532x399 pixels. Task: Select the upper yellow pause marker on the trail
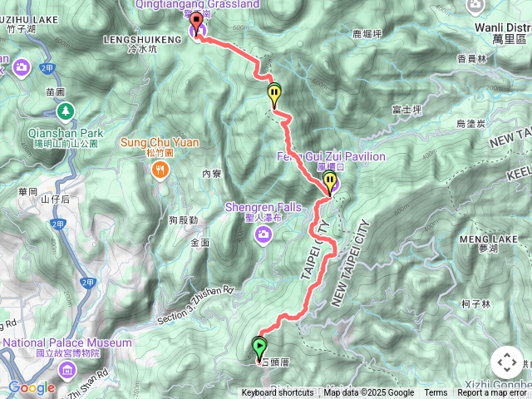tap(274, 96)
